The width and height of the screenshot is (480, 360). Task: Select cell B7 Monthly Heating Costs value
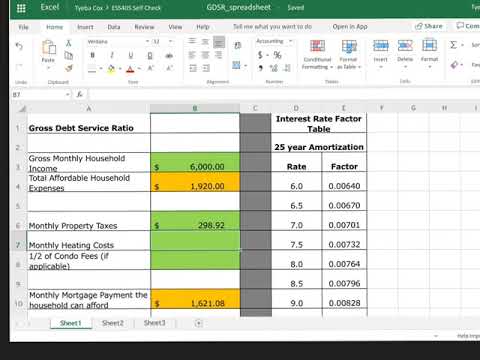pos(195,240)
